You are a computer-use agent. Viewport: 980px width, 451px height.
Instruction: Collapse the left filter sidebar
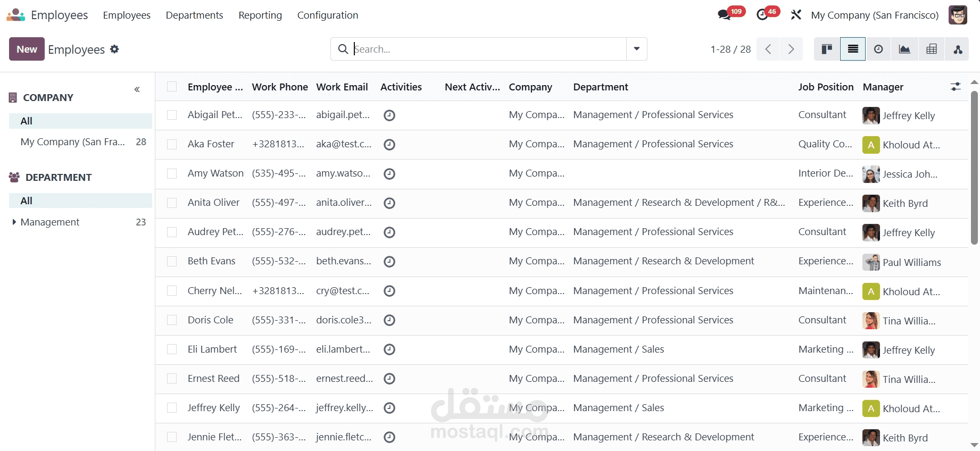point(137,89)
